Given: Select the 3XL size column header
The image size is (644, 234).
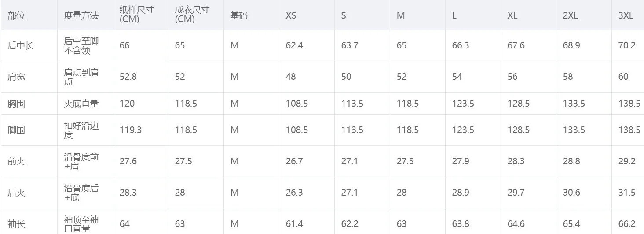Looking at the screenshot, I should (x=626, y=15).
